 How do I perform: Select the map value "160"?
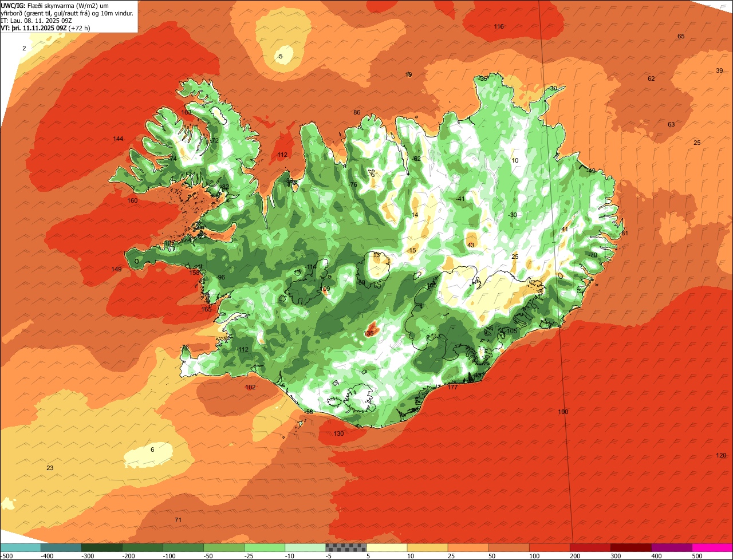coord(132,200)
